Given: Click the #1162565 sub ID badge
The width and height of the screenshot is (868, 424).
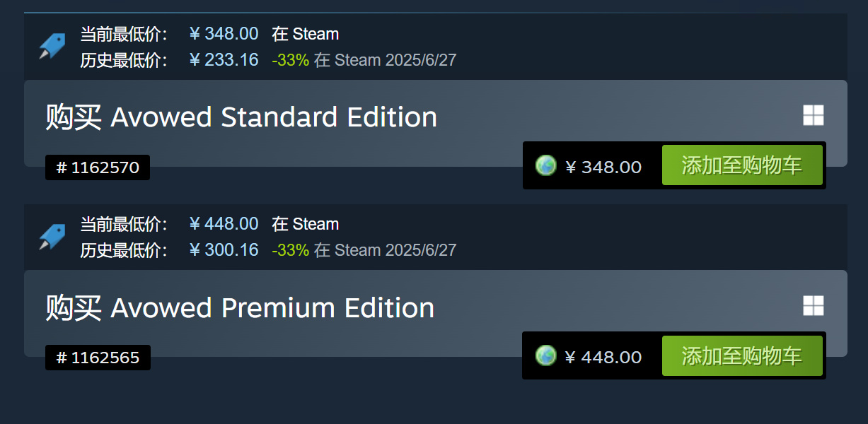Looking at the screenshot, I should (98, 358).
